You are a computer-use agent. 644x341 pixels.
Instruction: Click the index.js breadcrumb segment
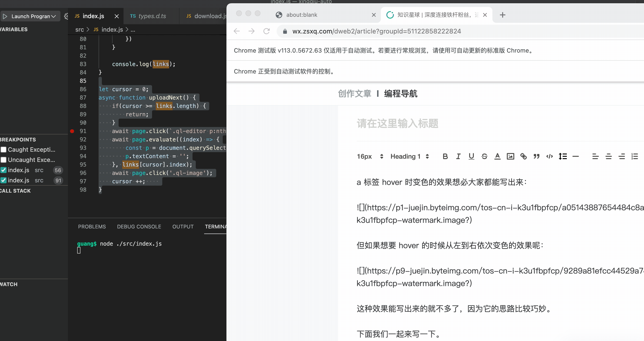pos(112,30)
